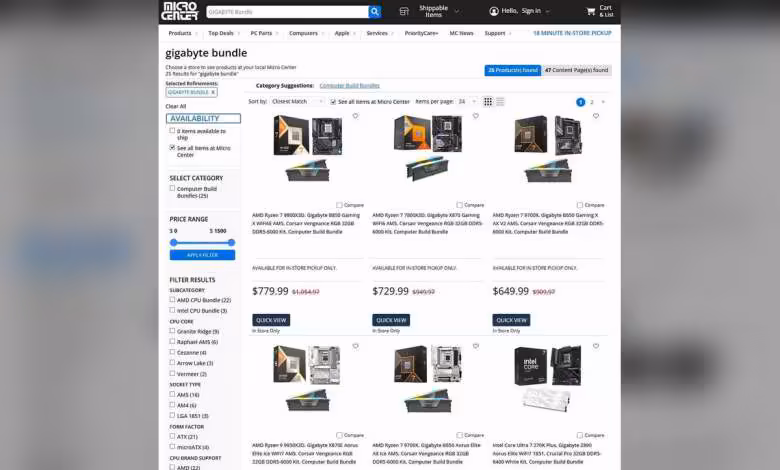Select the 25 Products found tab
The width and height of the screenshot is (780, 470).
tap(512, 70)
